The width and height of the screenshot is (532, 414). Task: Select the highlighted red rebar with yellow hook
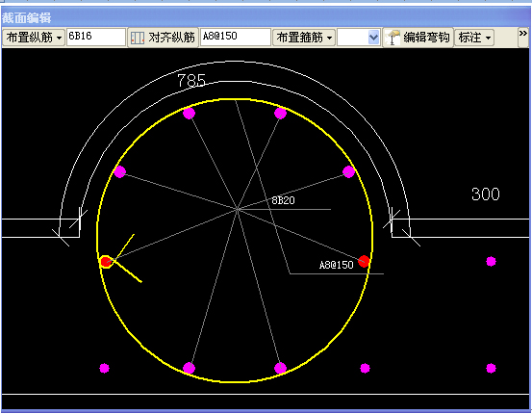(106, 262)
